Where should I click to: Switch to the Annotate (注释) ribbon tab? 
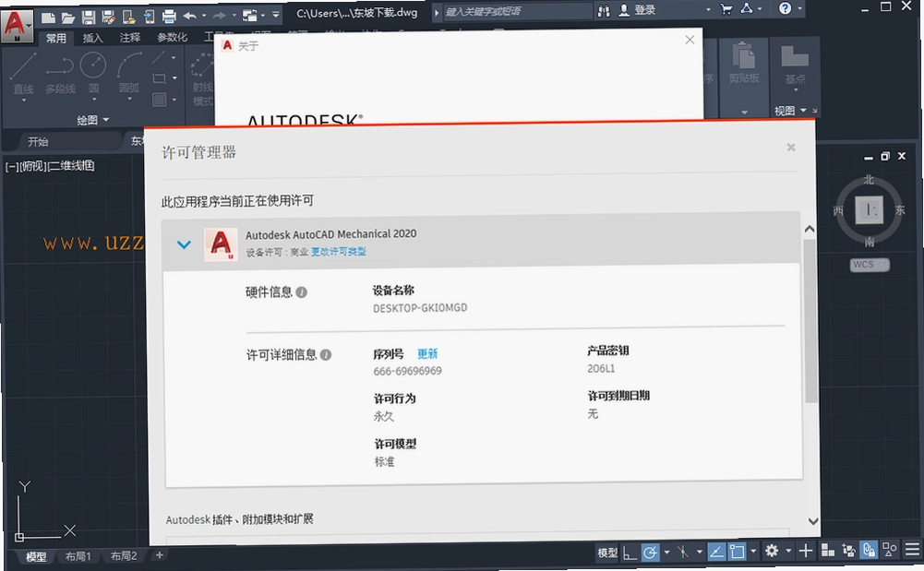tap(129, 38)
